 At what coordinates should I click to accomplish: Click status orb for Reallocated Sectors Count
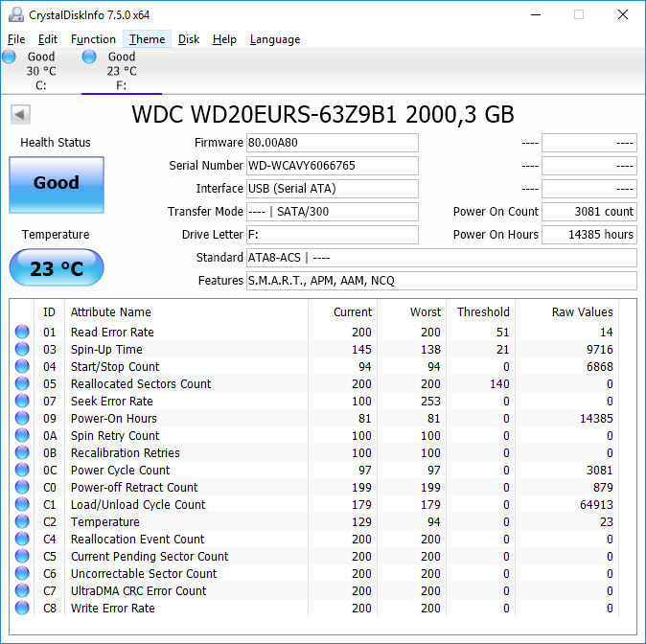click(x=22, y=383)
